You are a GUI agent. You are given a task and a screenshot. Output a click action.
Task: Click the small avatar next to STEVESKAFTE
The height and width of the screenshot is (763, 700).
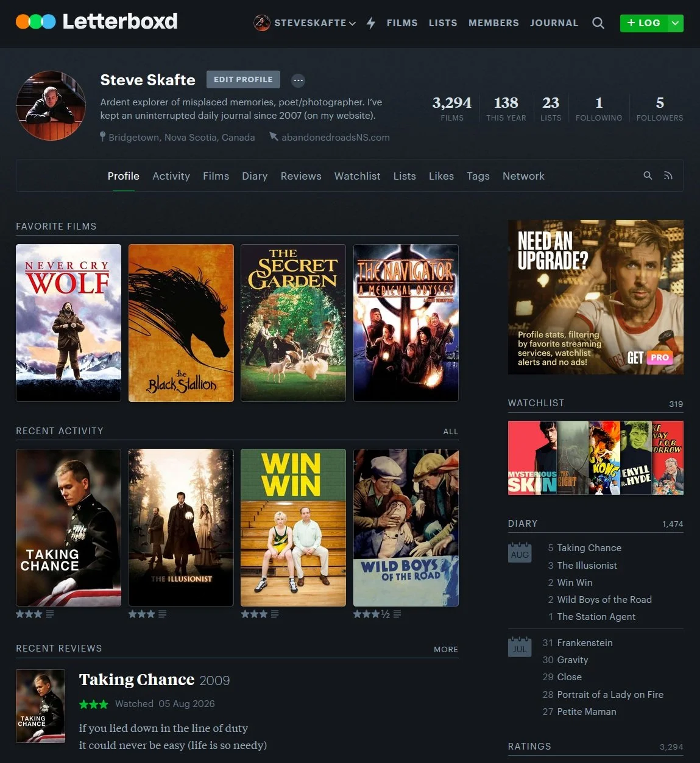(262, 23)
